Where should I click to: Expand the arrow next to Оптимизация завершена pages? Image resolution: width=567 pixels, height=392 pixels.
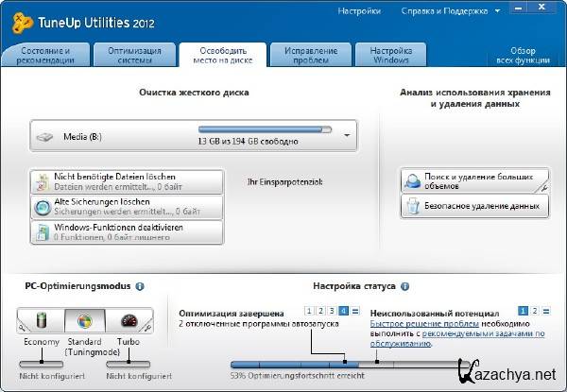pyautogui.click(x=355, y=311)
